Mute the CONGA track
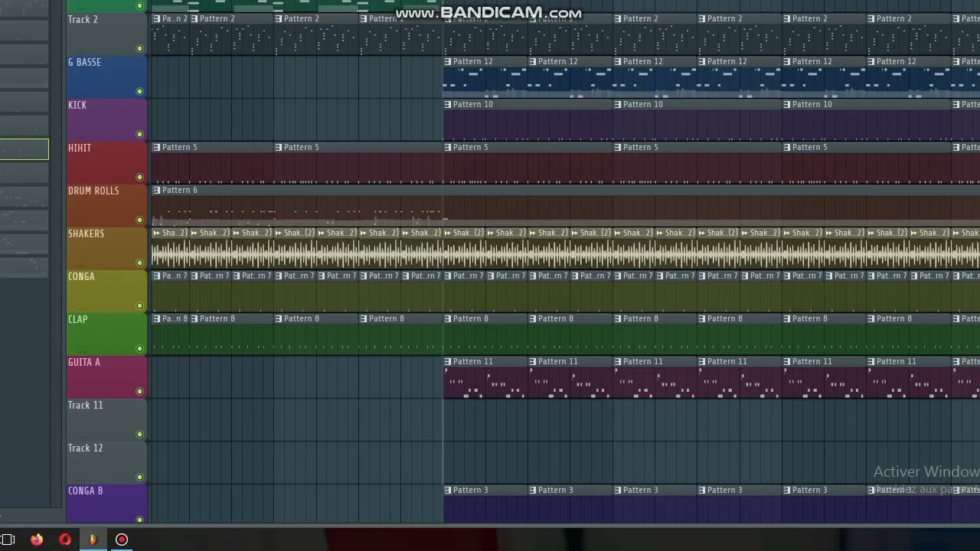The image size is (980, 551). click(x=139, y=306)
